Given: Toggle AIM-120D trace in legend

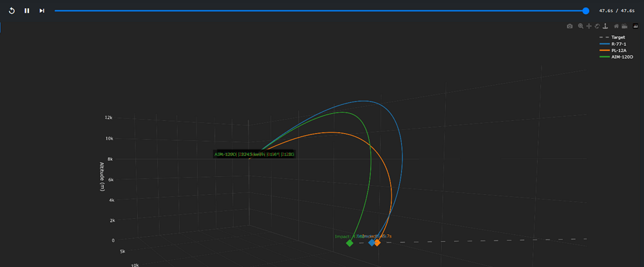Looking at the screenshot, I should pos(616,57).
